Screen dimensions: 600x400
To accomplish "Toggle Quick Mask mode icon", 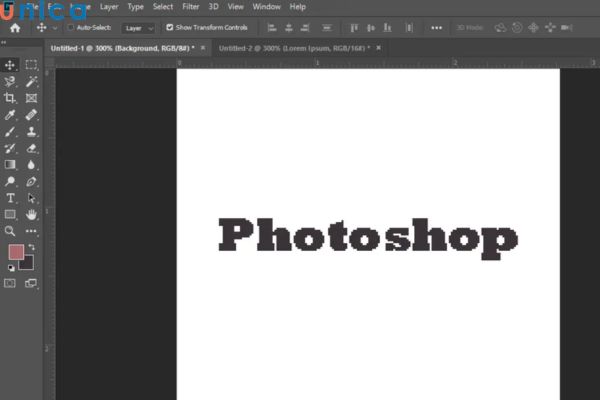I will click(x=10, y=283).
